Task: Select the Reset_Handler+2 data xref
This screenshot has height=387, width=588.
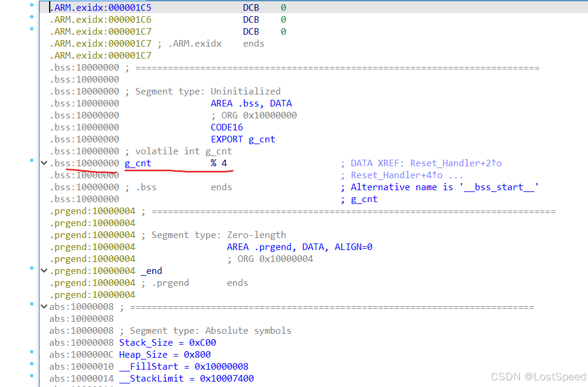Action: (456, 163)
